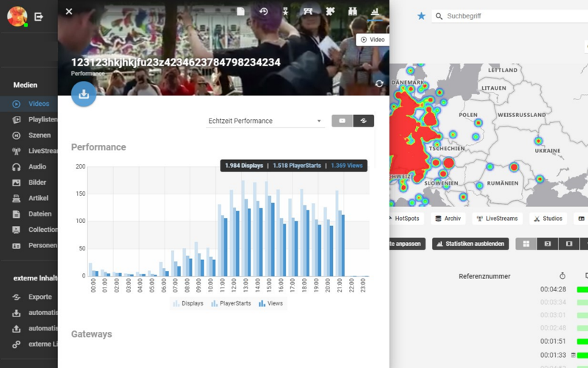Select the row with duration 00:01:51

pos(553,342)
